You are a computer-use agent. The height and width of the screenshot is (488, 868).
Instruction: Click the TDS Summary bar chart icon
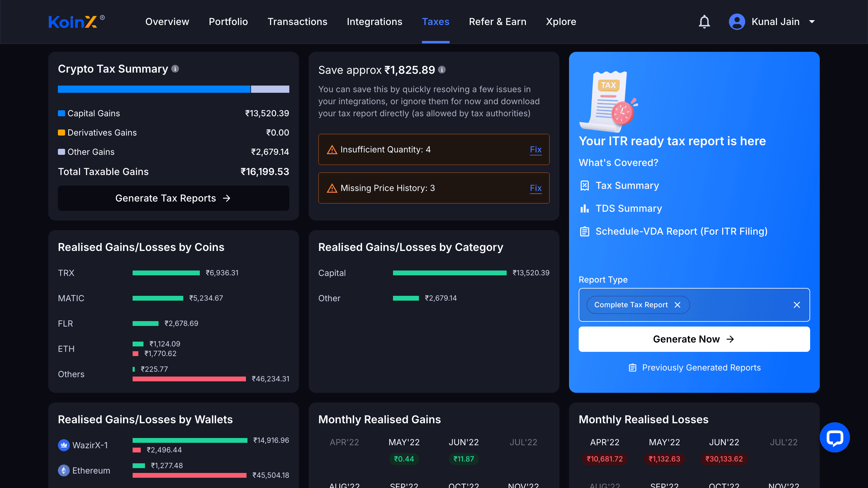tap(585, 208)
